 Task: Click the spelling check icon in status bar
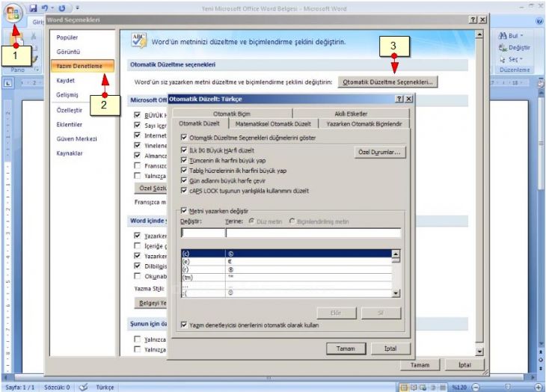pyautogui.click(x=83, y=387)
